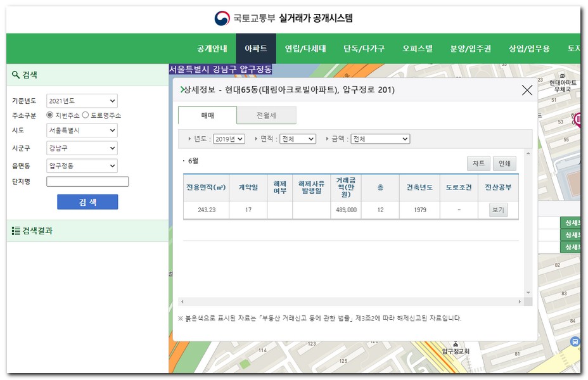This screenshot has height=380, width=588.
Task: Open the 년도 2019년 filter dropdown
Action: pyautogui.click(x=229, y=139)
